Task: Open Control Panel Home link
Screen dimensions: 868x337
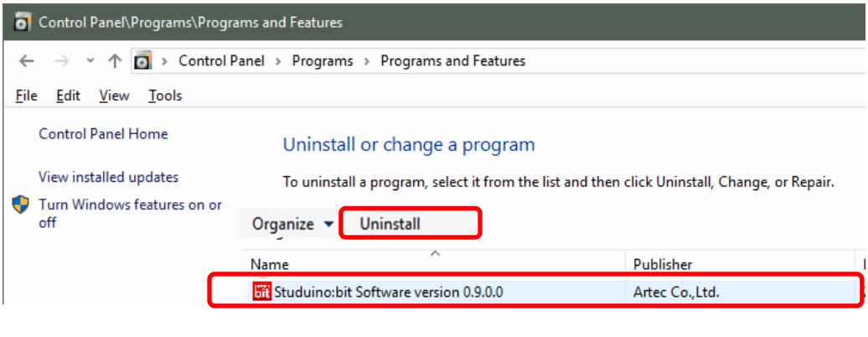Action: [x=103, y=133]
